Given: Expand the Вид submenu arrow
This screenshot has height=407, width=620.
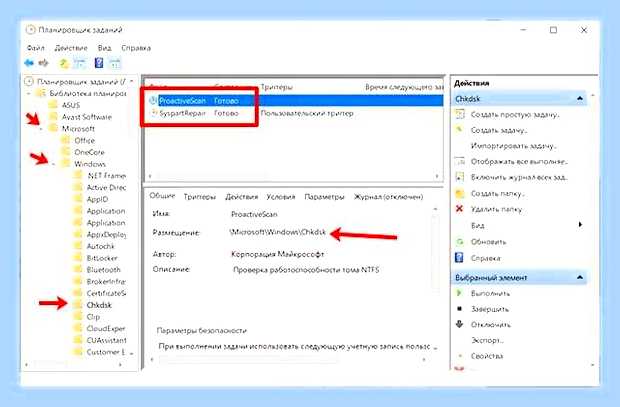Looking at the screenshot, I should point(580,225).
